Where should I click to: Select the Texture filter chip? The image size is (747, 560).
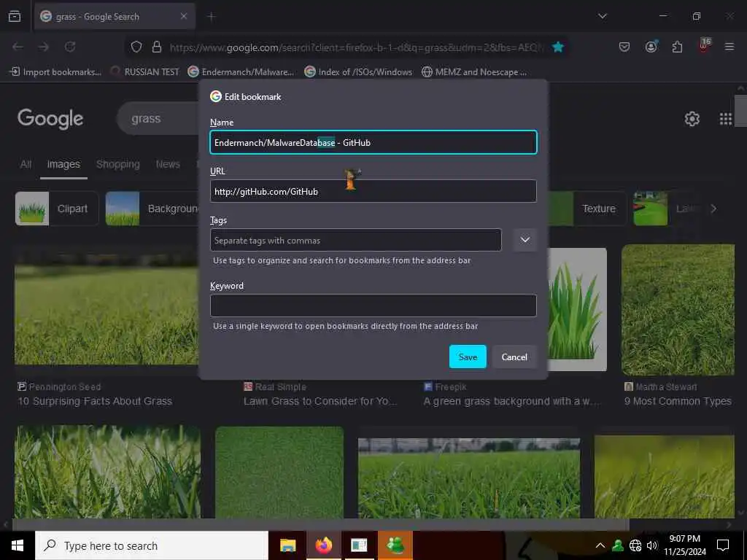pos(587,209)
